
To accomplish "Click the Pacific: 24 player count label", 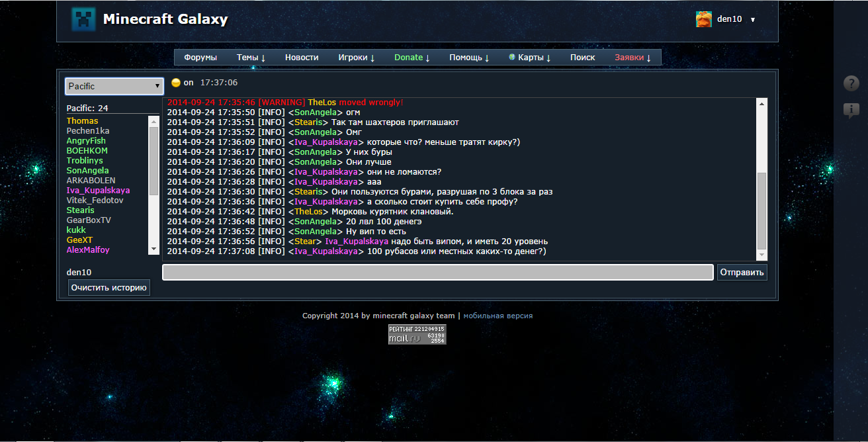I will click(x=87, y=109).
